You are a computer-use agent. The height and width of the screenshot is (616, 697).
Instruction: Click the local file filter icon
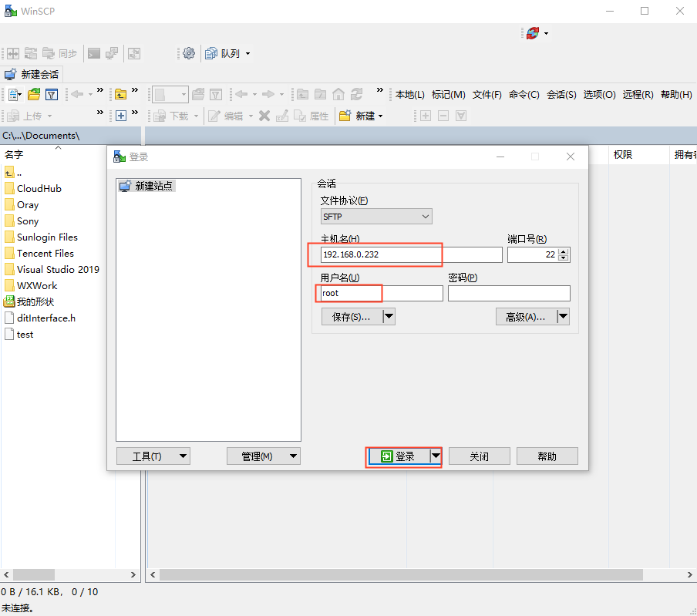pos(52,94)
